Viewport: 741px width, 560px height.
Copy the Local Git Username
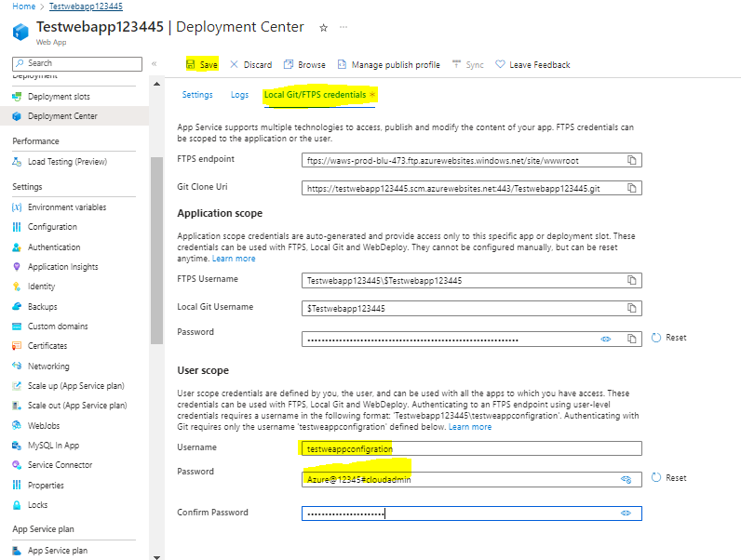coord(632,308)
